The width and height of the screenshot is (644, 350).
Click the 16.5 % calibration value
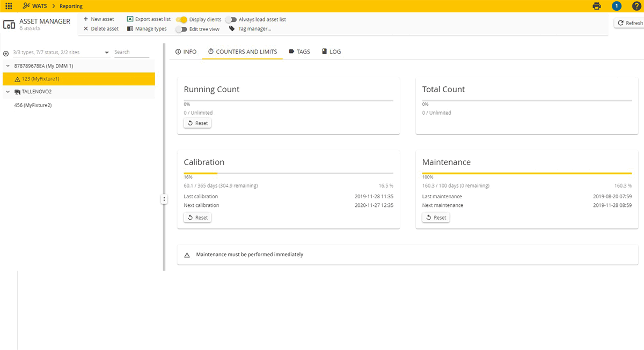click(x=386, y=186)
